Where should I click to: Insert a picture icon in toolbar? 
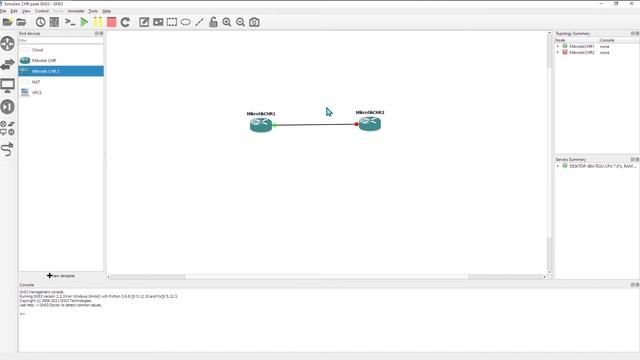(158, 22)
